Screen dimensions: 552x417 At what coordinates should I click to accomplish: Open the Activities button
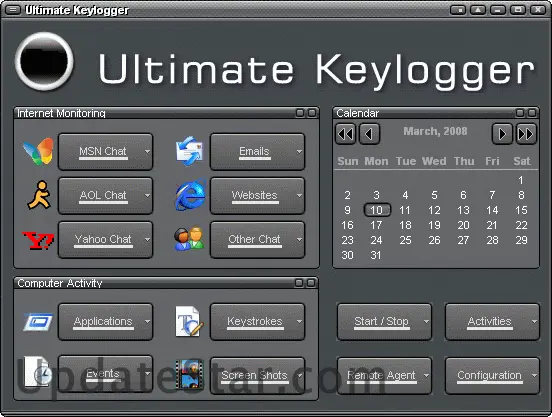(492, 322)
